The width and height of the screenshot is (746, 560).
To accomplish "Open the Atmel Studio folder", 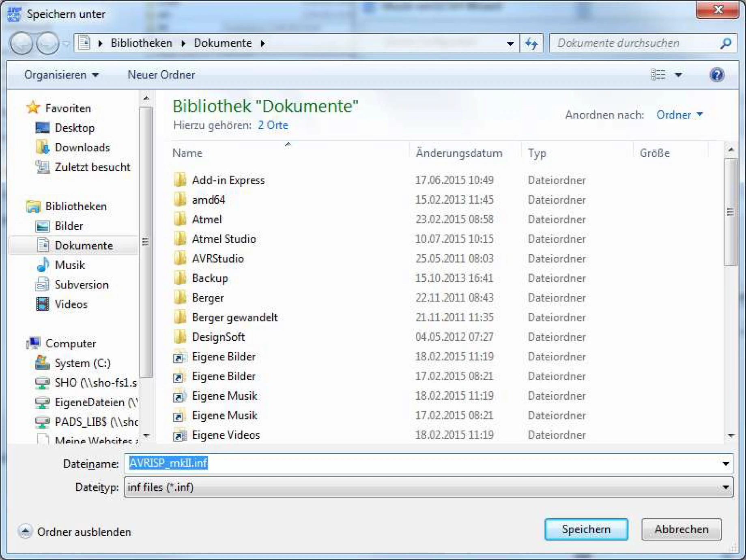I will pyautogui.click(x=224, y=239).
